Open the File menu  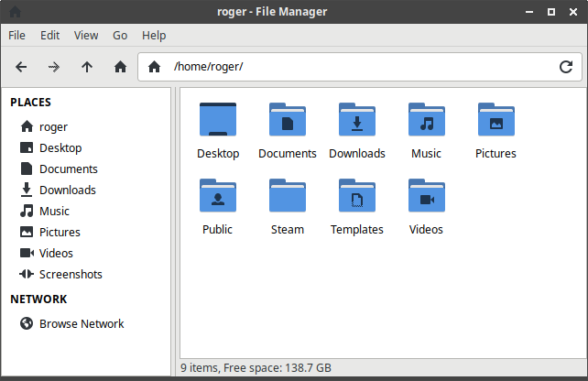(x=16, y=36)
